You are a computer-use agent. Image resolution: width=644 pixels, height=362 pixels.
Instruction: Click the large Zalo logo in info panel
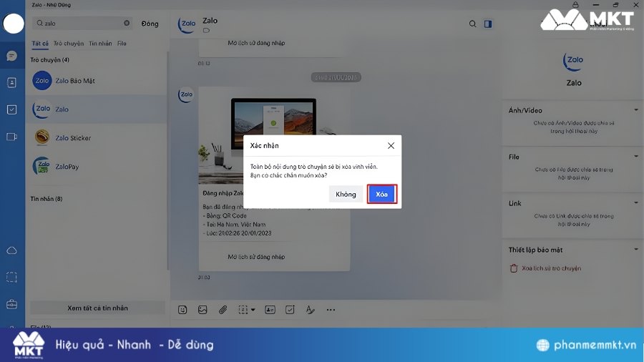tap(573, 62)
